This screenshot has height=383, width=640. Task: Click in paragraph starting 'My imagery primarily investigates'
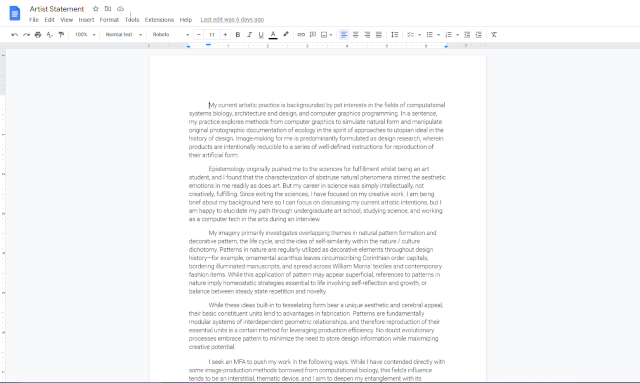[x=315, y=262]
